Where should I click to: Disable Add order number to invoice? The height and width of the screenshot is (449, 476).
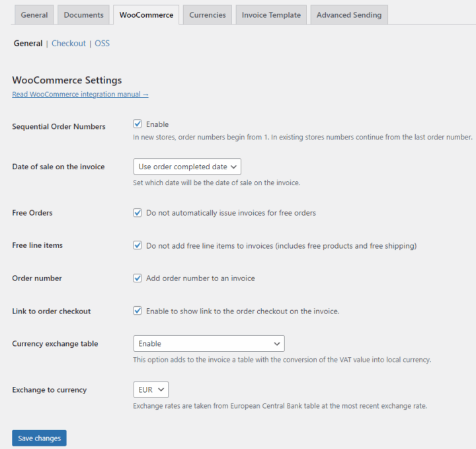coord(138,278)
